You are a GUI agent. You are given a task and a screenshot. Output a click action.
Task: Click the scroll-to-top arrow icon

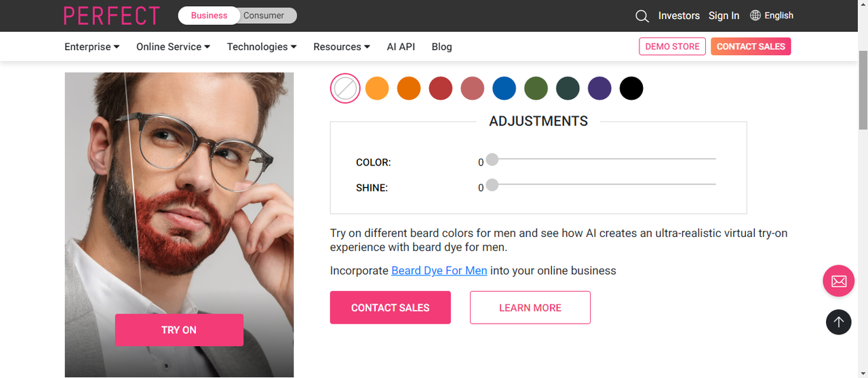coord(838,322)
